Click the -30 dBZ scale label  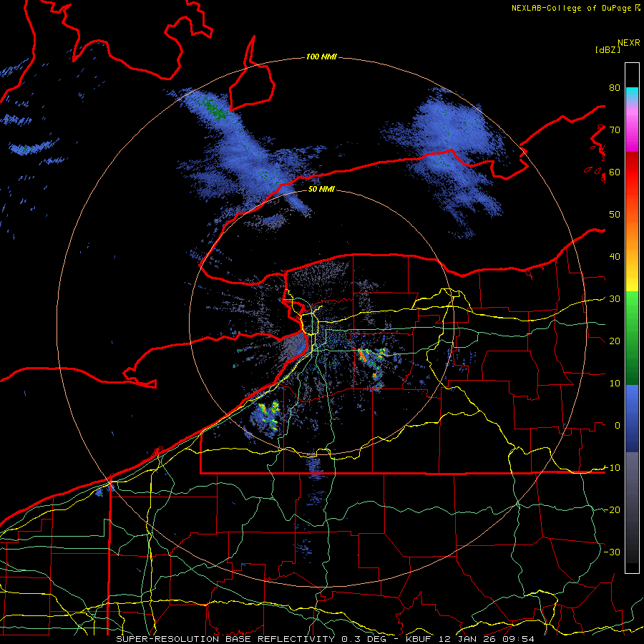click(612, 552)
